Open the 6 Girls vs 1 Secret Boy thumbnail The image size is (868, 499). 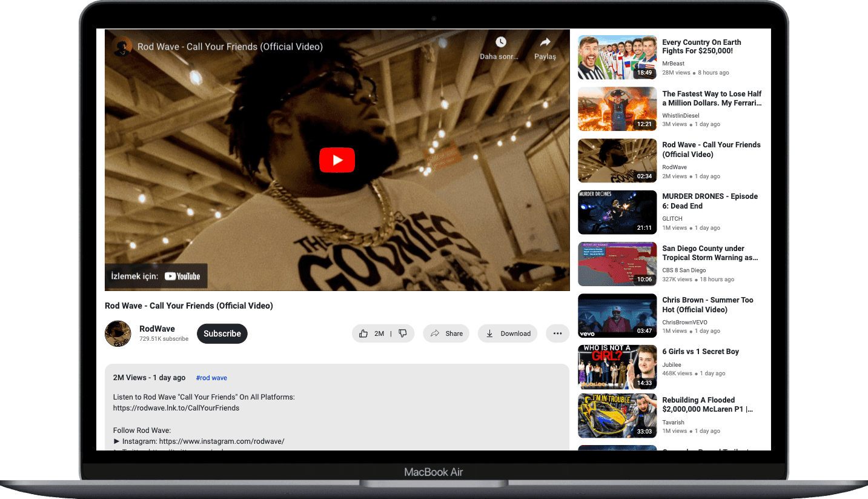point(617,367)
